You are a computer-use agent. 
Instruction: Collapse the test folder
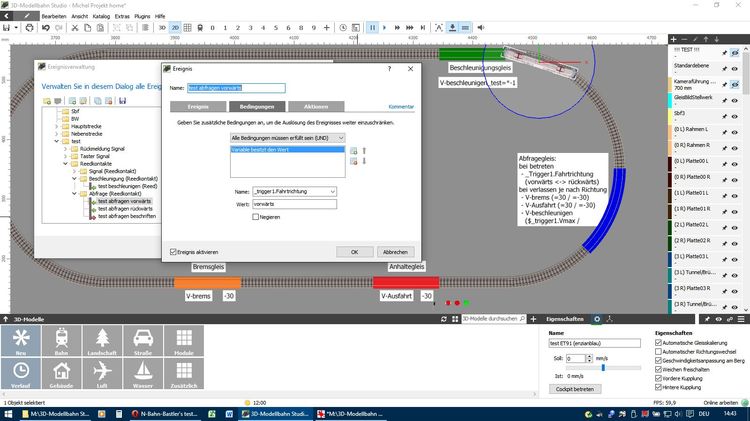pyautogui.click(x=57, y=141)
